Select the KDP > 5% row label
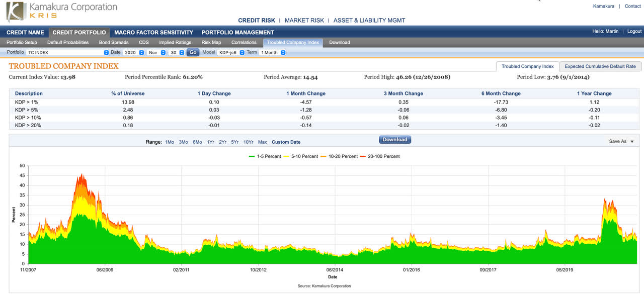The width and height of the screenshot is (644, 295). [x=26, y=110]
